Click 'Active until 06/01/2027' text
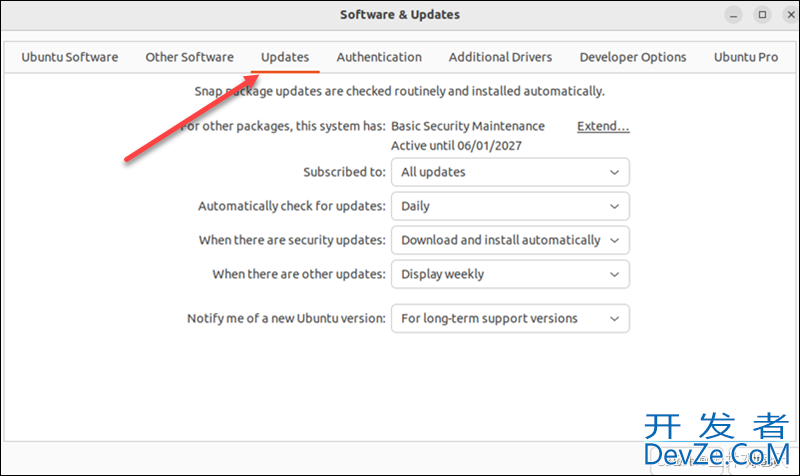The height and width of the screenshot is (476, 800). coord(457,146)
